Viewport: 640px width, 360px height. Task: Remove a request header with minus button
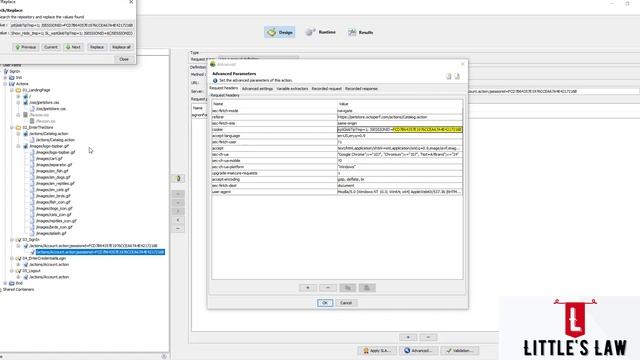[328, 288]
